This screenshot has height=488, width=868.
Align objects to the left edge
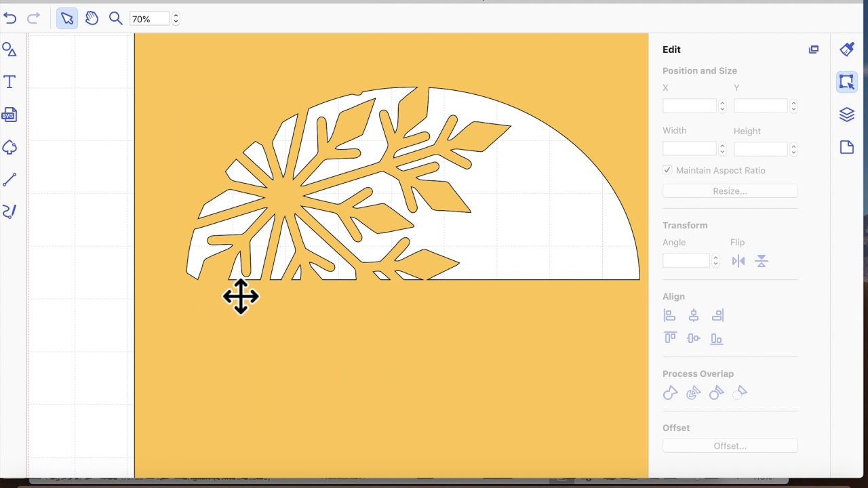[669, 315]
